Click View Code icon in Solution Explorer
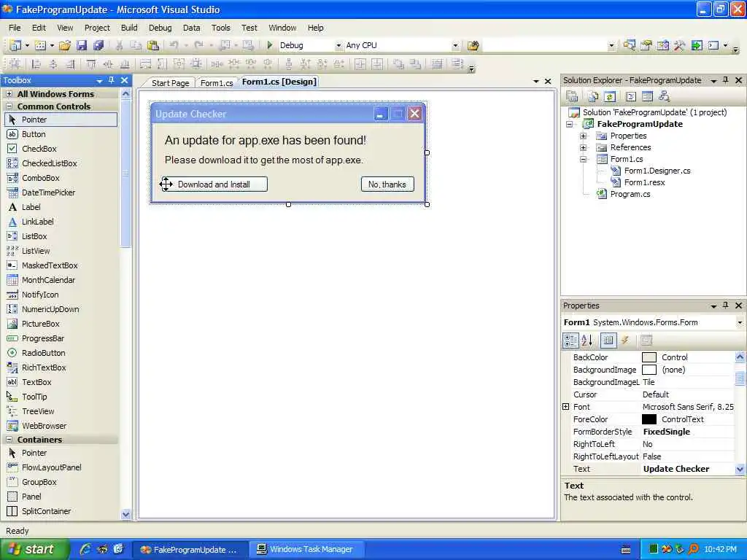 pos(631,97)
